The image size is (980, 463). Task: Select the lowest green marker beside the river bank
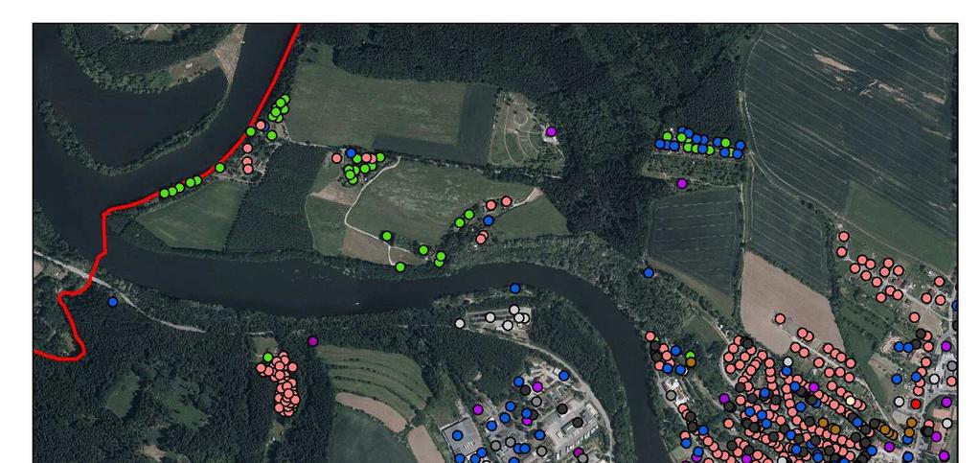point(400,267)
